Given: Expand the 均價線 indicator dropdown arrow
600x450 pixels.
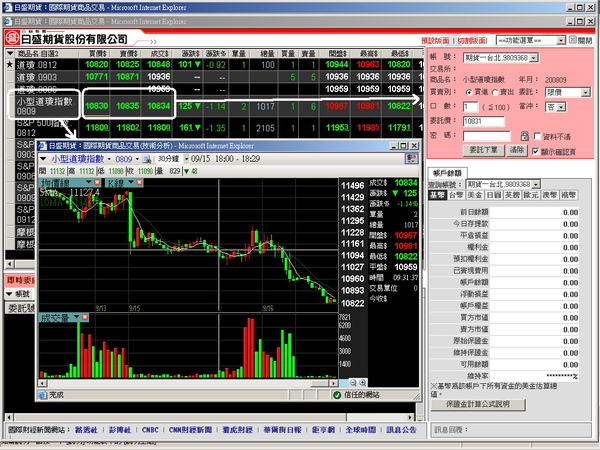Looking at the screenshot, I should pos(89,183).
